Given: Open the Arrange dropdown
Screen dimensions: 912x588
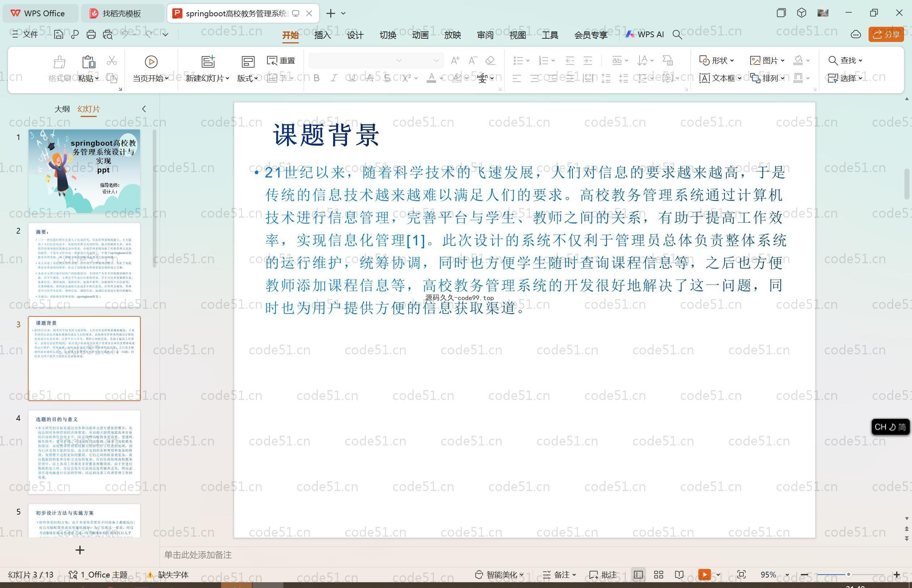Looking at the screenshot, I should (x=767, y=78).
